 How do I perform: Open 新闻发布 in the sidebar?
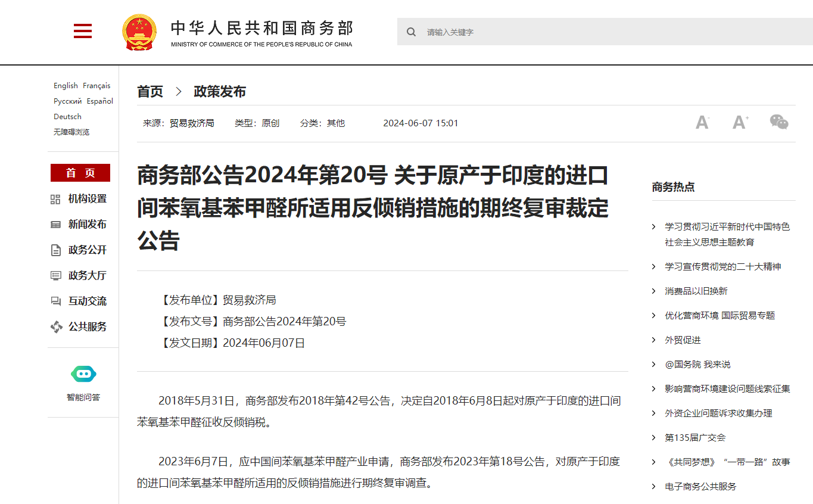click(x=87, y=225)
